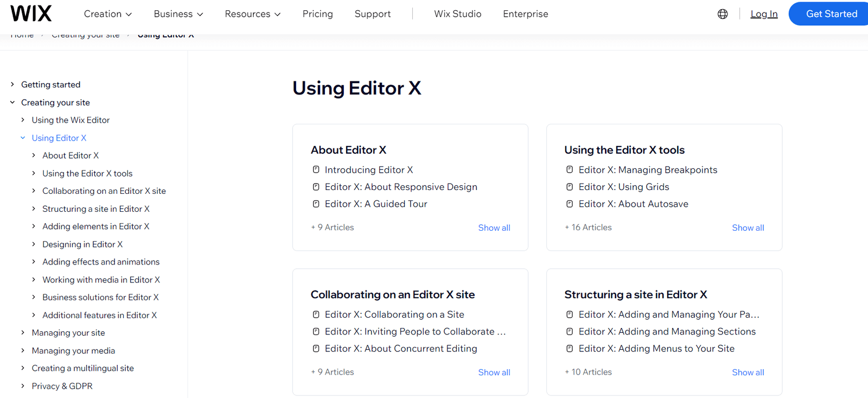868x398 pixels.
Task: Click article icon beside About Autosave
Action: point(570,204)
